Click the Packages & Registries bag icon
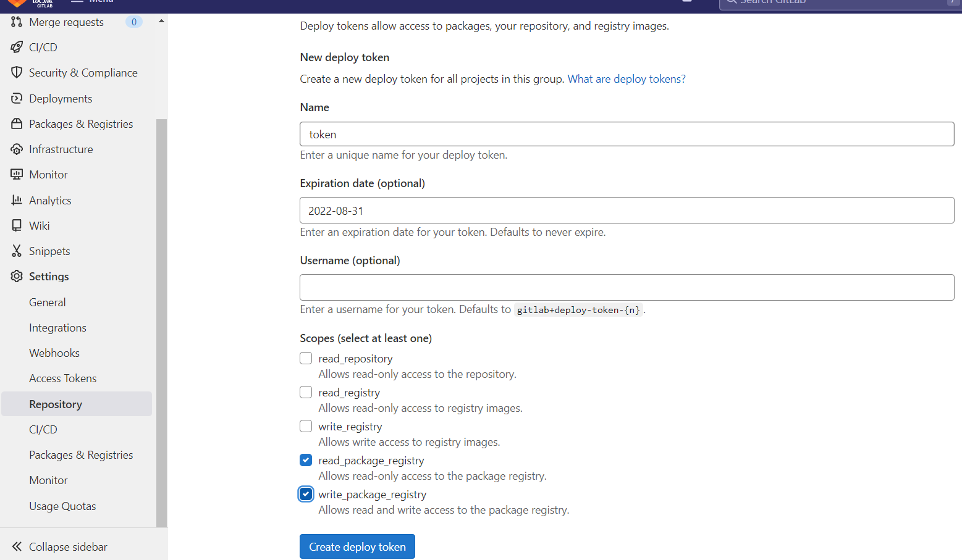 click(17, 123)
